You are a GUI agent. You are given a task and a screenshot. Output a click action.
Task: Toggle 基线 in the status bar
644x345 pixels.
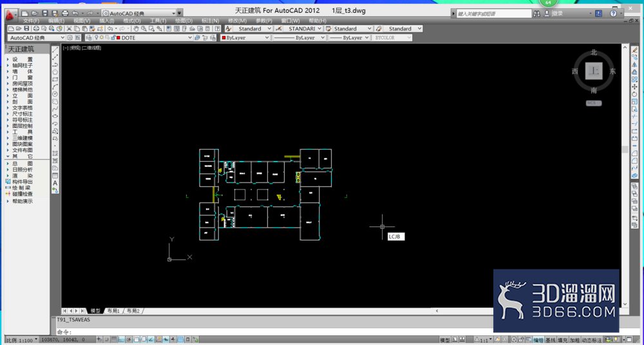[551, 340]
